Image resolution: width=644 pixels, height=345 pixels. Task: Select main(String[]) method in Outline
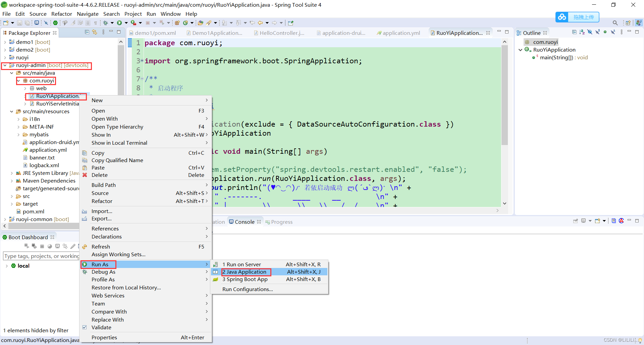pos(563,58)
